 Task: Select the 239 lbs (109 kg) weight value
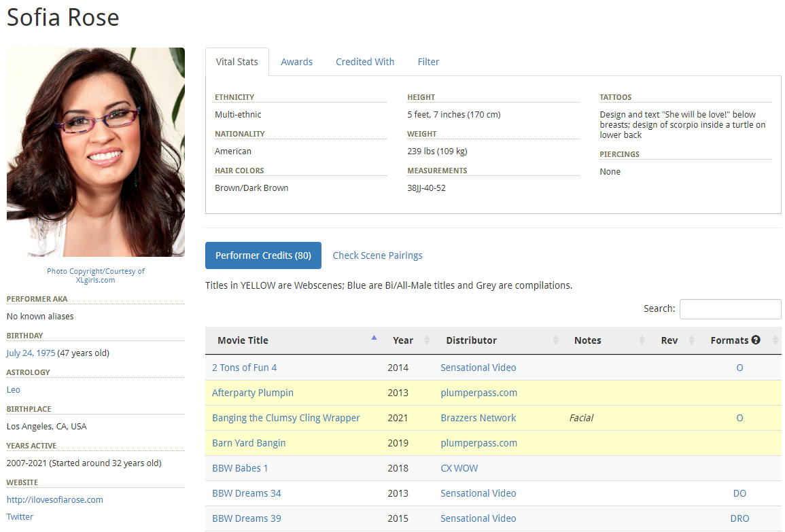437,151
